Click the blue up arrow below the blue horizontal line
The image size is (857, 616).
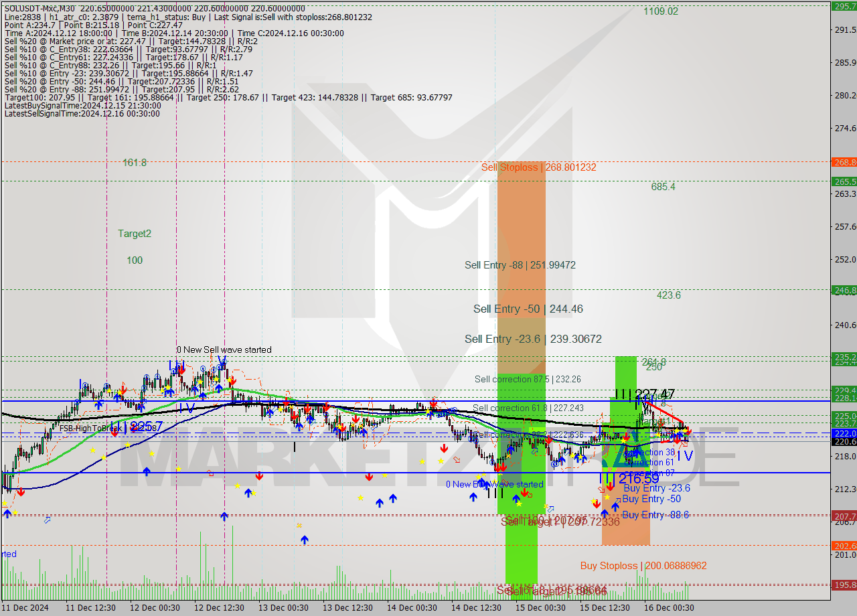click(x=7, y=513)
